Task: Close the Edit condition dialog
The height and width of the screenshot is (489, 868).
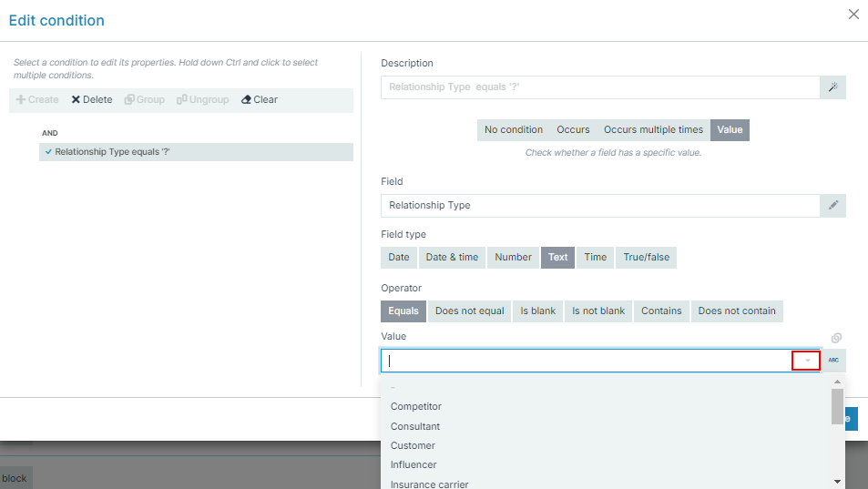Action: click(x=853, y=15)
